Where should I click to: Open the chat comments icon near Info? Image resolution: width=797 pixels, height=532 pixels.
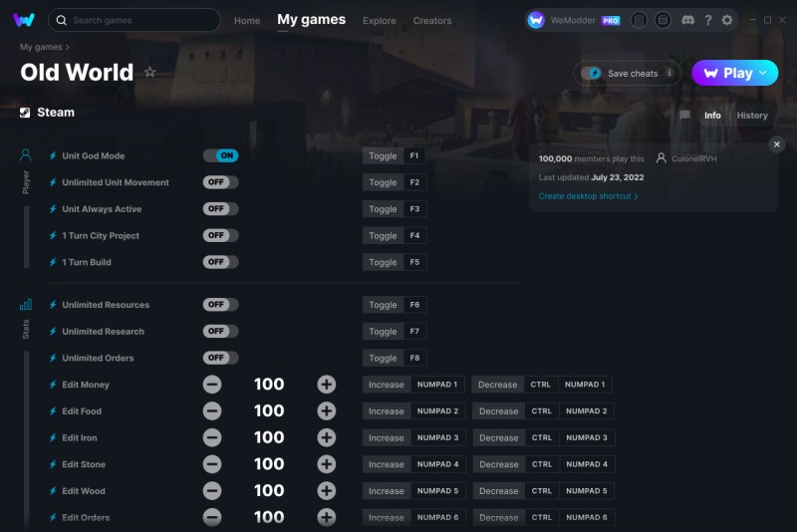click(x=684, y=116)
